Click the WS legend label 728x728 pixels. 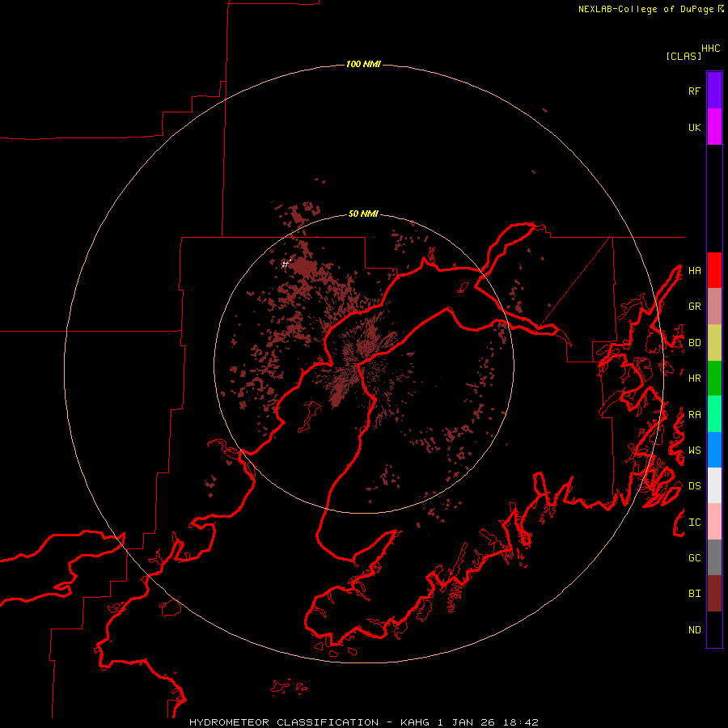tap(694, 451)
